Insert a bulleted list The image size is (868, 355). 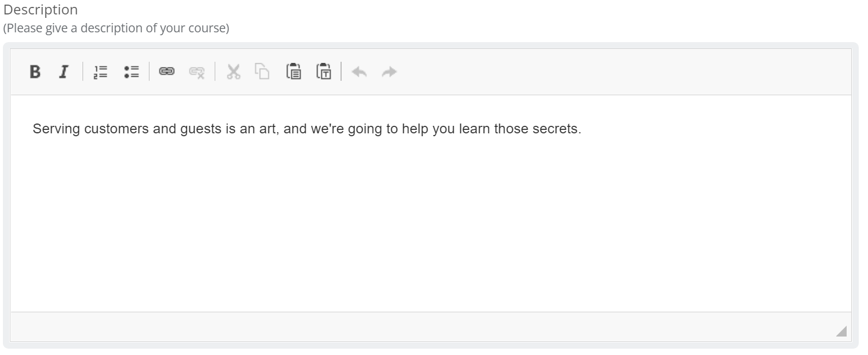click(132, 72)
